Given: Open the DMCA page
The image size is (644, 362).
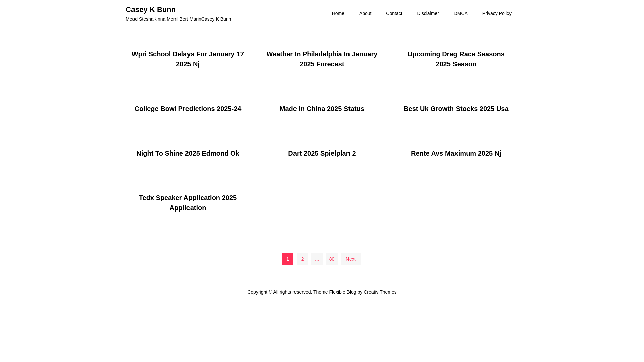Looking at the screenshot, I should tap(461, 13).
